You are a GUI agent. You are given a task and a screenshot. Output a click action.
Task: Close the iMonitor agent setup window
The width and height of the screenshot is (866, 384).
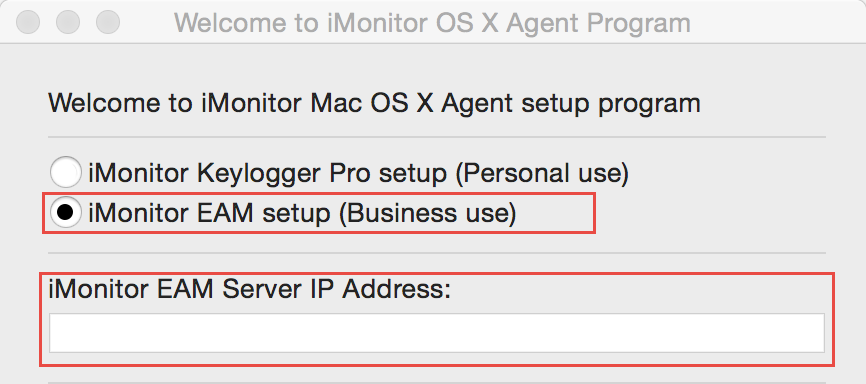point(28,22)
